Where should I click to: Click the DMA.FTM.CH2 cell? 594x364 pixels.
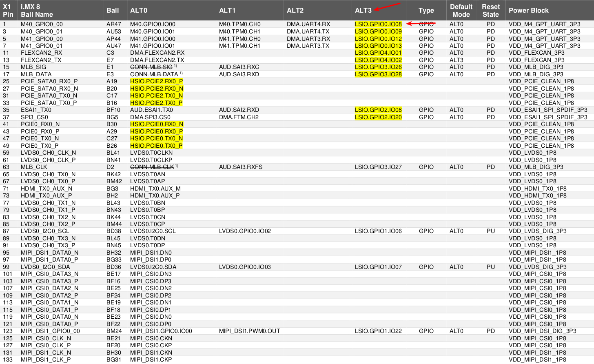239,117
